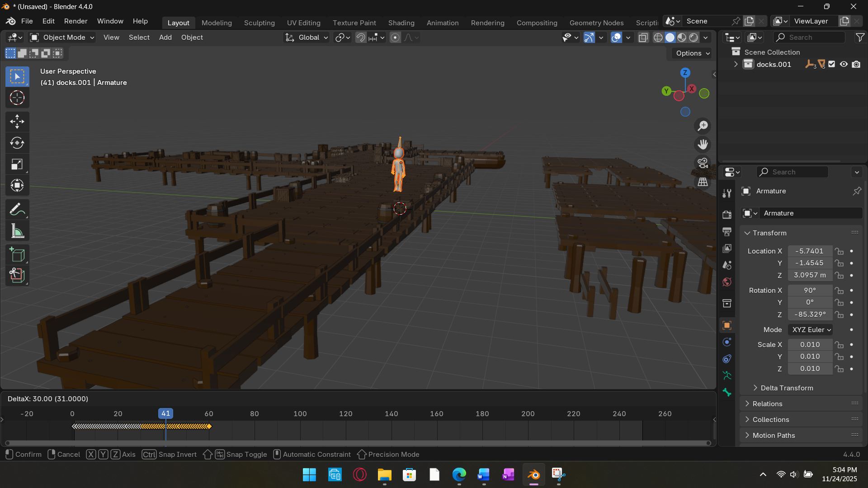Switch to the Animation workspace tab
868x488 pixels.
pyautogui.click(x=442, y=23)
